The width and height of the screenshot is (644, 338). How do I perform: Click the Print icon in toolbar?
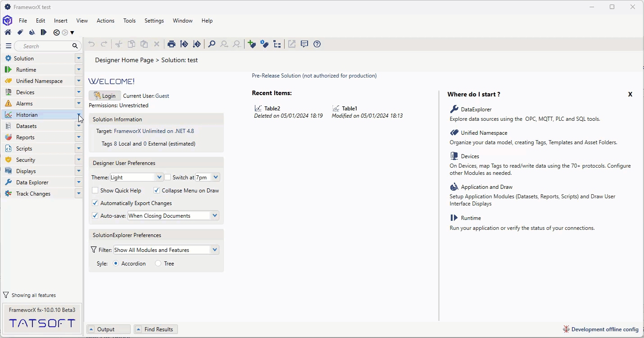171,44
